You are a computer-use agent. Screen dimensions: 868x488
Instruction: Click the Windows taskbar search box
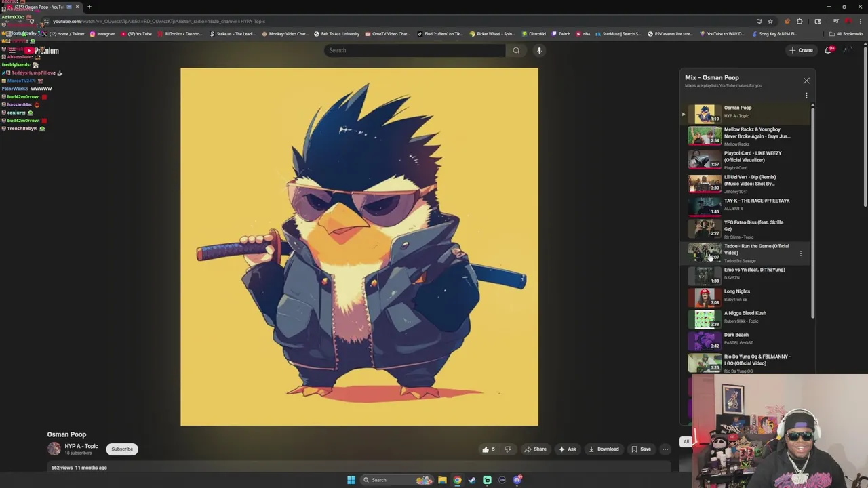point(397,480)
